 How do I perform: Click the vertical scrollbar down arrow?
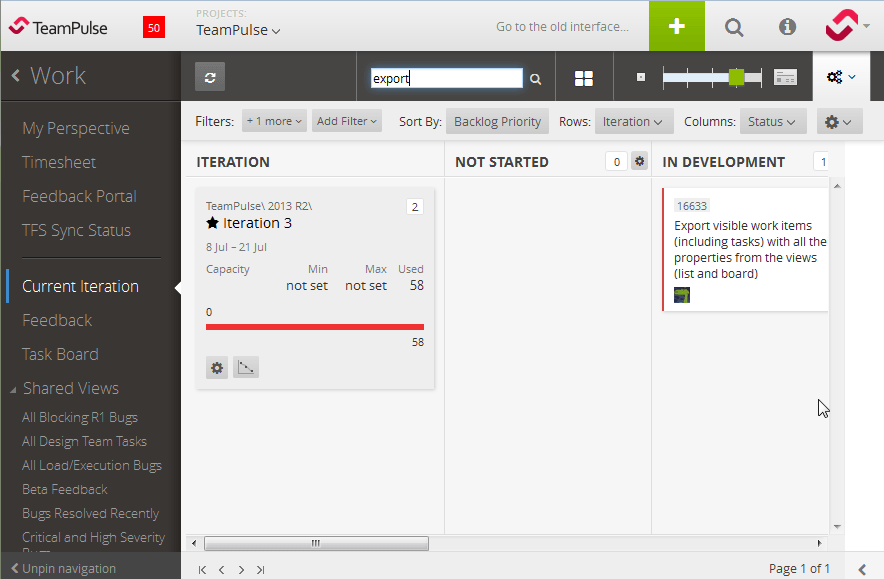[x=837, y=527]
